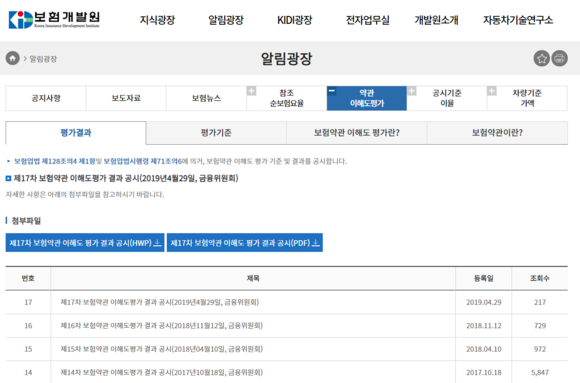Select the 보도자료 submenu
580x383 pixels.
pos(126,98)
